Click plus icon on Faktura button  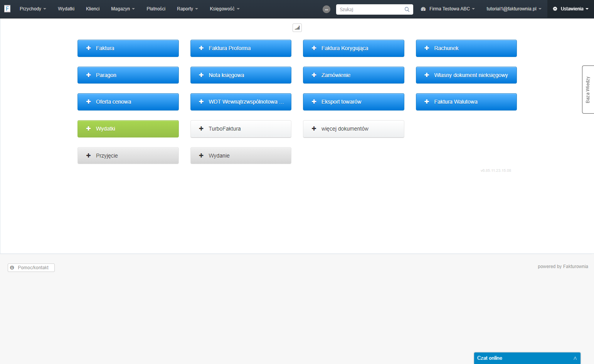click(89, 48)
